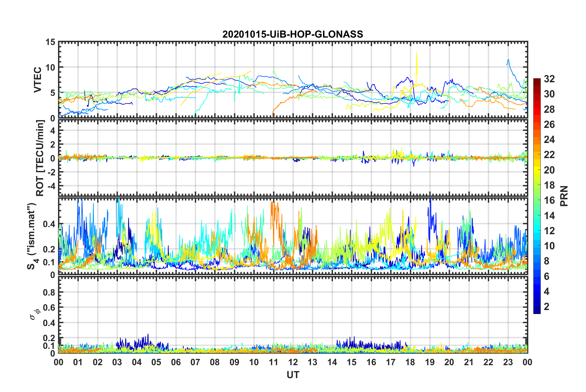
Task: Click x-axis tick label 03
Action: click(117, 362)
